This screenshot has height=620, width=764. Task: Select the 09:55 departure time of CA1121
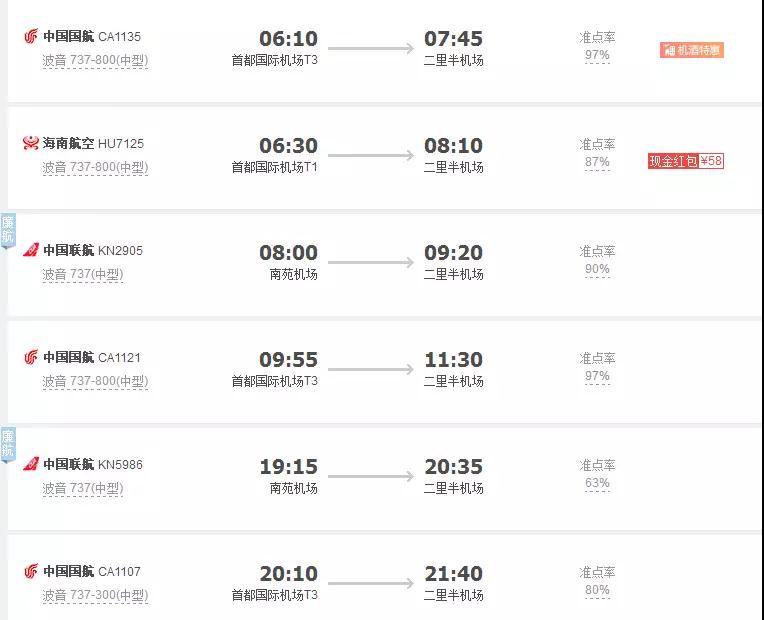click(288, 360)
